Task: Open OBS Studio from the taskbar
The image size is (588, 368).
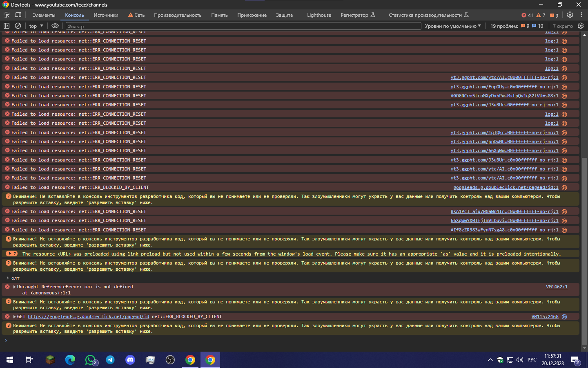Action: click(170, 360)
